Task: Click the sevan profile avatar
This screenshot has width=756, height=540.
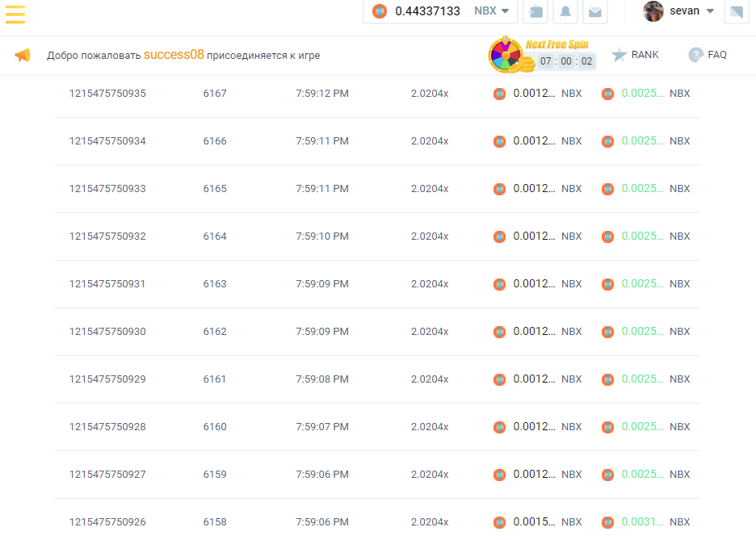Action: 653,11
